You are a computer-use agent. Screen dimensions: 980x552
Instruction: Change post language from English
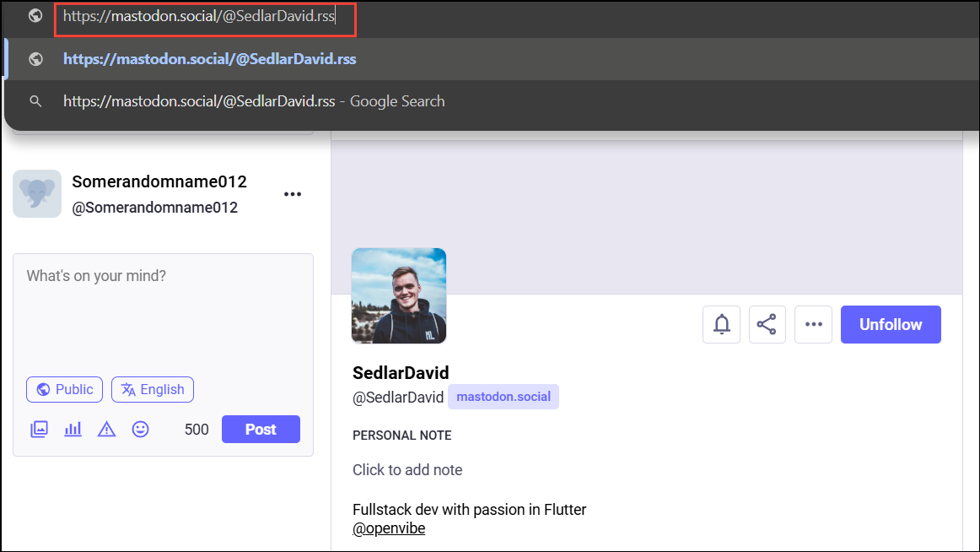(x=153, y=389)
